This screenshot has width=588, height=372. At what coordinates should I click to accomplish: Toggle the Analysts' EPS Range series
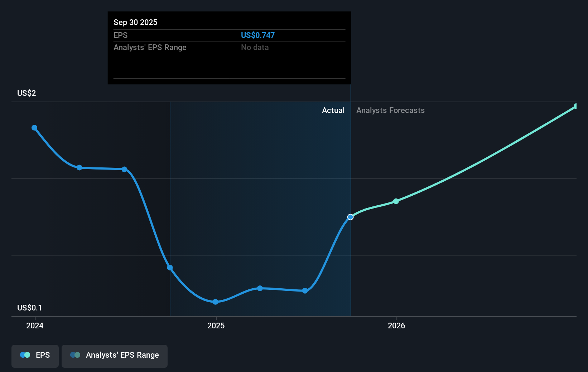coord(114,356)
